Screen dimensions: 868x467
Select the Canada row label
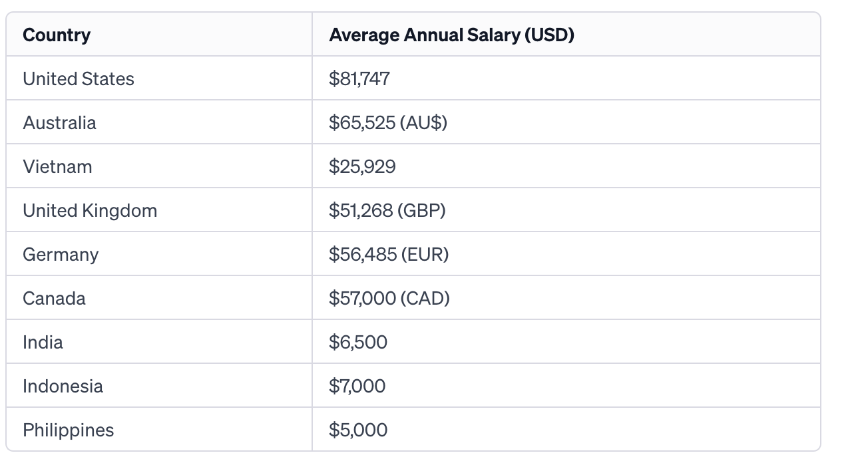click(x=54, y=298)
